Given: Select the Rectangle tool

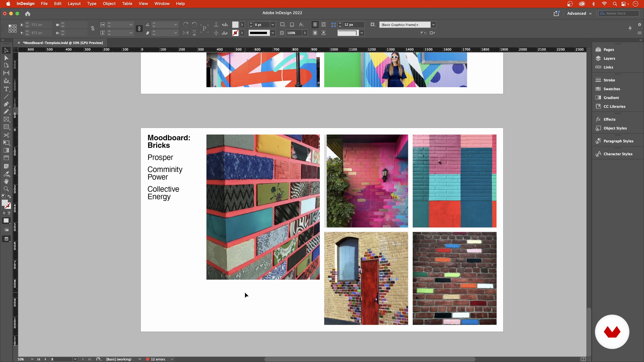Looking at the screenshot, I should coord(6,127).
